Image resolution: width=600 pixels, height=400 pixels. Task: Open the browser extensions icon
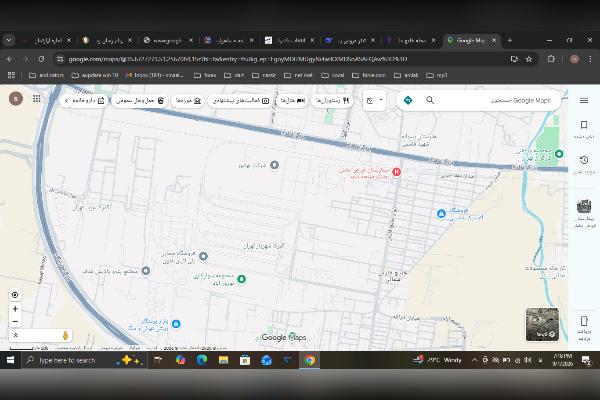(551, 59)
